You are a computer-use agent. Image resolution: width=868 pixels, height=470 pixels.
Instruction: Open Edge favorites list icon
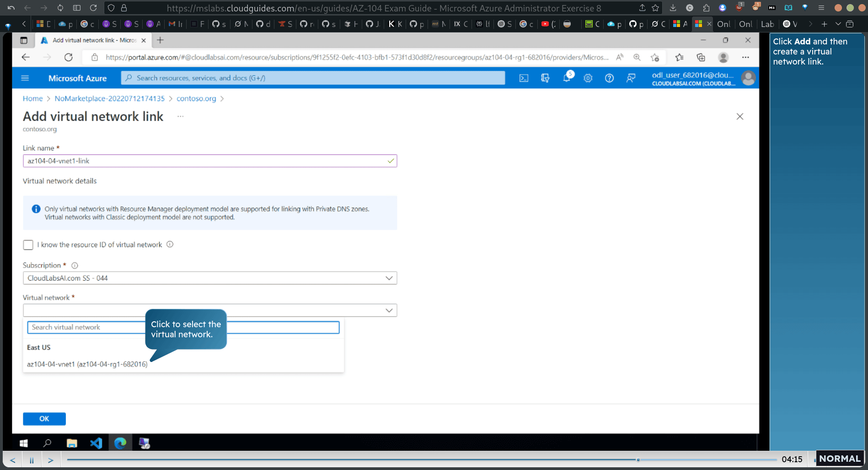click(679, 57)
